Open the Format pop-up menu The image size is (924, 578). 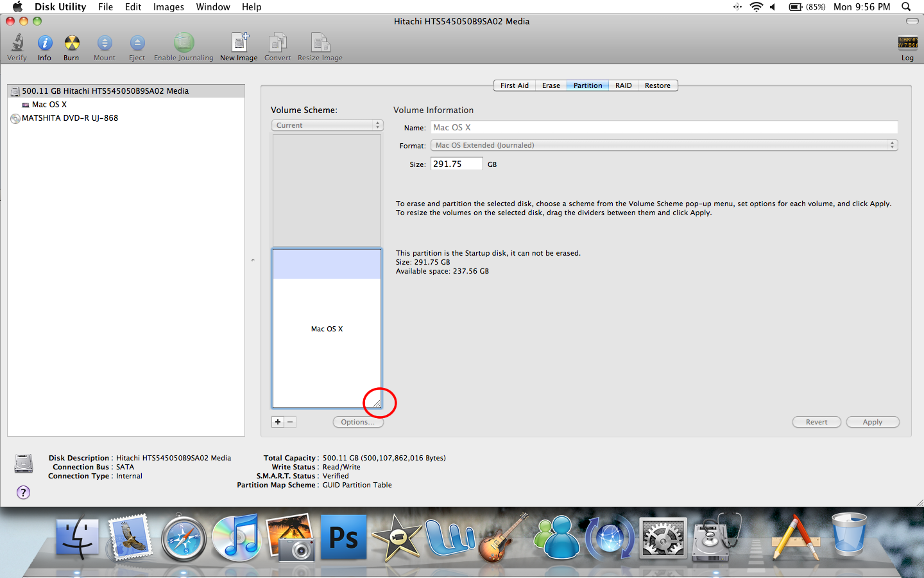pos(664,145)
